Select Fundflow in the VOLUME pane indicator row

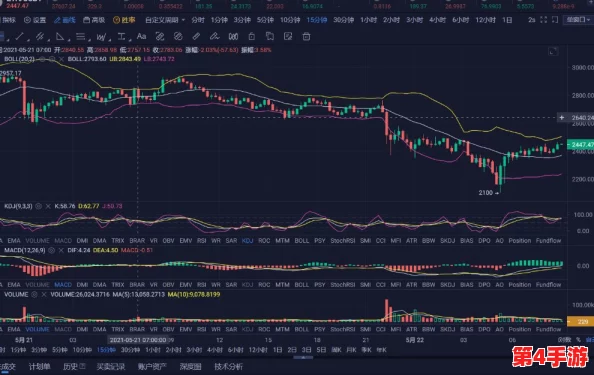coord(548,329)
